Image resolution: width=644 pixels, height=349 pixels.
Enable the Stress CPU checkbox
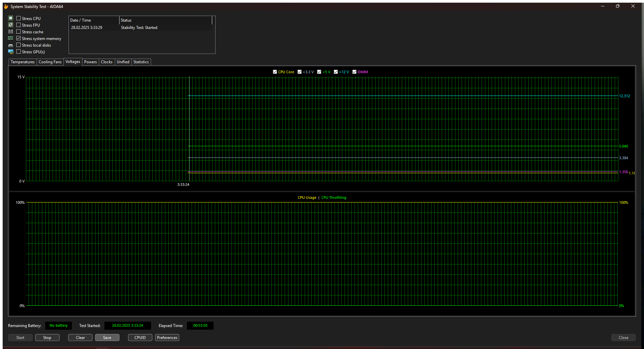pos(19,18)
